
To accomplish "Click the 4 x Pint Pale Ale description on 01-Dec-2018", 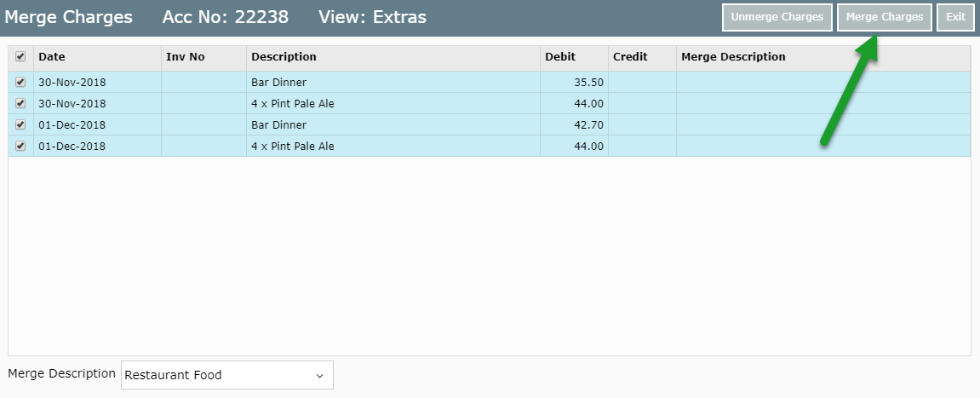I will [x=292, y=147].
